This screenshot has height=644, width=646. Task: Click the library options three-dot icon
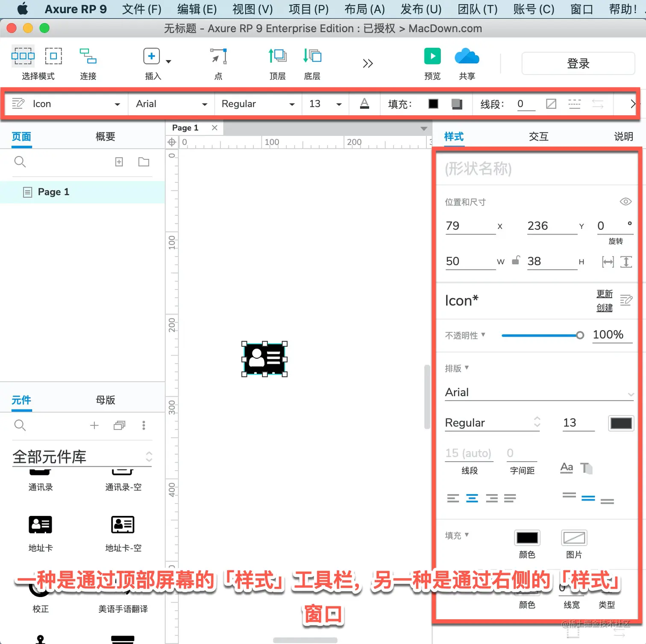click(144, 425)
